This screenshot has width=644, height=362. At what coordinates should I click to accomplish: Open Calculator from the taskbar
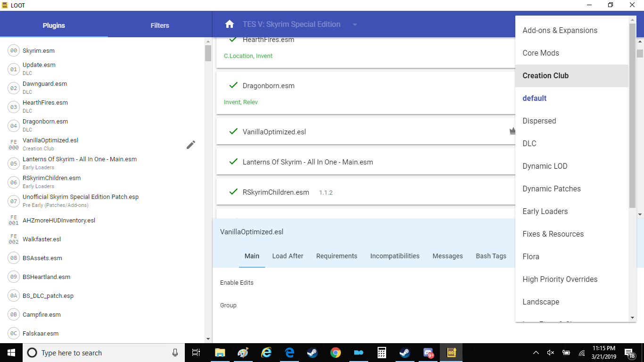[382, 353]
